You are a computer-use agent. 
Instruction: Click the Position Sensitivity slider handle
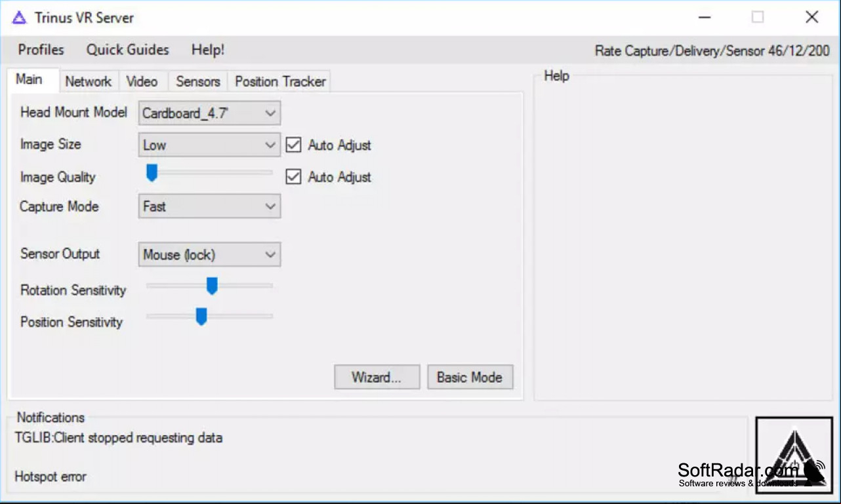[x=201, y=317]
